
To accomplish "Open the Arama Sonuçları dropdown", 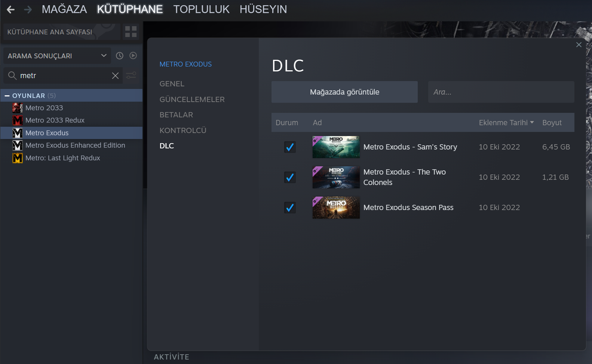I will tap(57, 56).
